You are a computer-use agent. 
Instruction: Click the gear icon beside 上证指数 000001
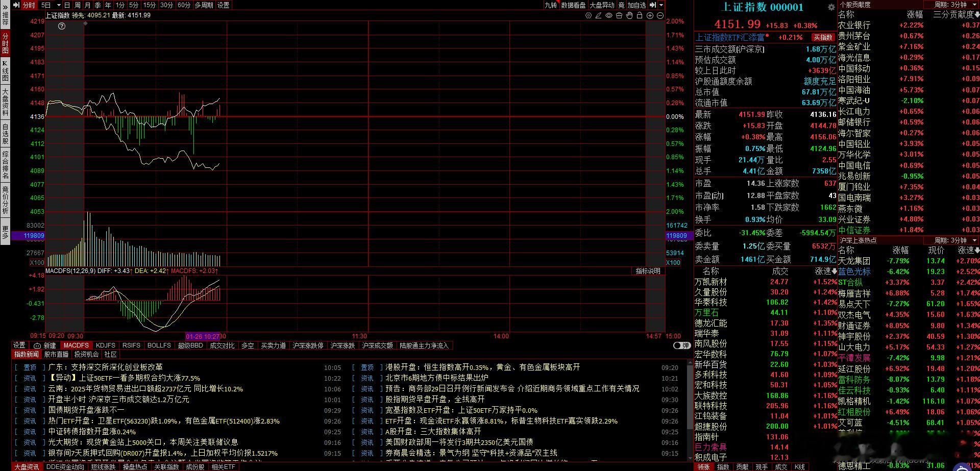[x=831, y=7]
